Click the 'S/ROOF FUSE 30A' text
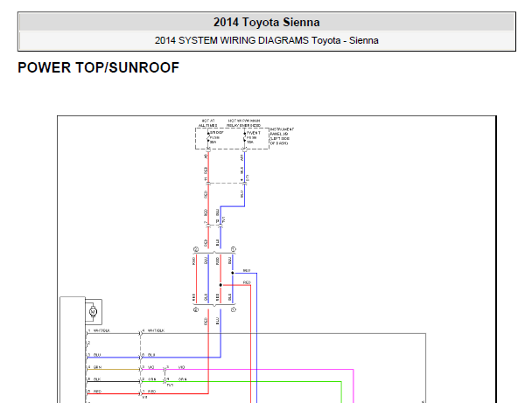Image resolution: width=532 pixels, height=403 pixels. point(216,137)
